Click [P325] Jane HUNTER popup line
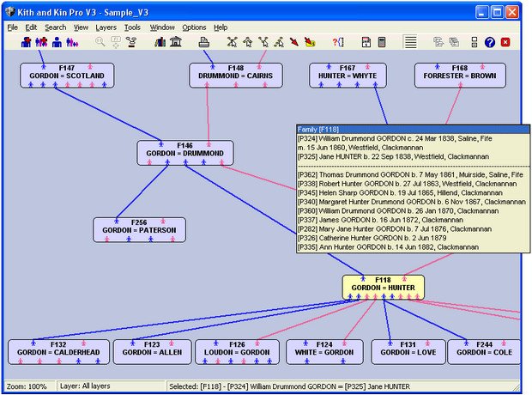Screen dimensions: 532x395 [x=393, y=156]
